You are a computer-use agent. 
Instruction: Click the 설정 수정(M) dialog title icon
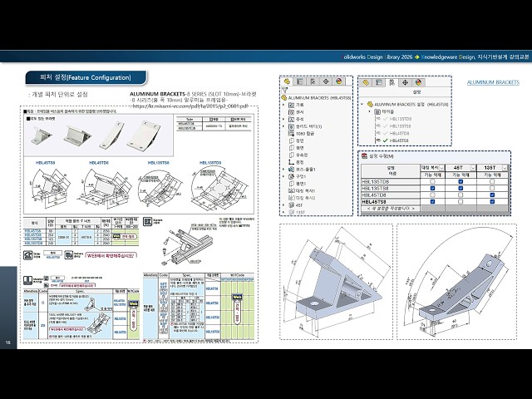click(x=364, y=156)
